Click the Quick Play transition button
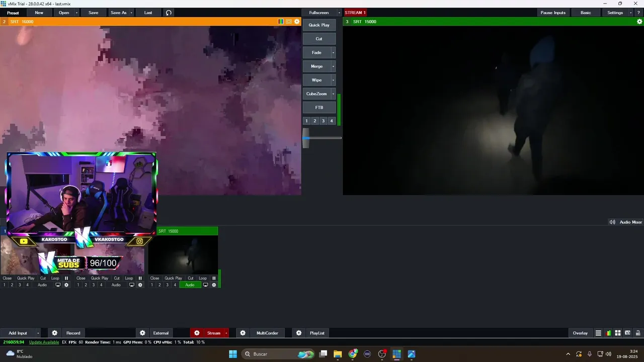The width and height of the screenshot is (644, 362). click(319, 25)
